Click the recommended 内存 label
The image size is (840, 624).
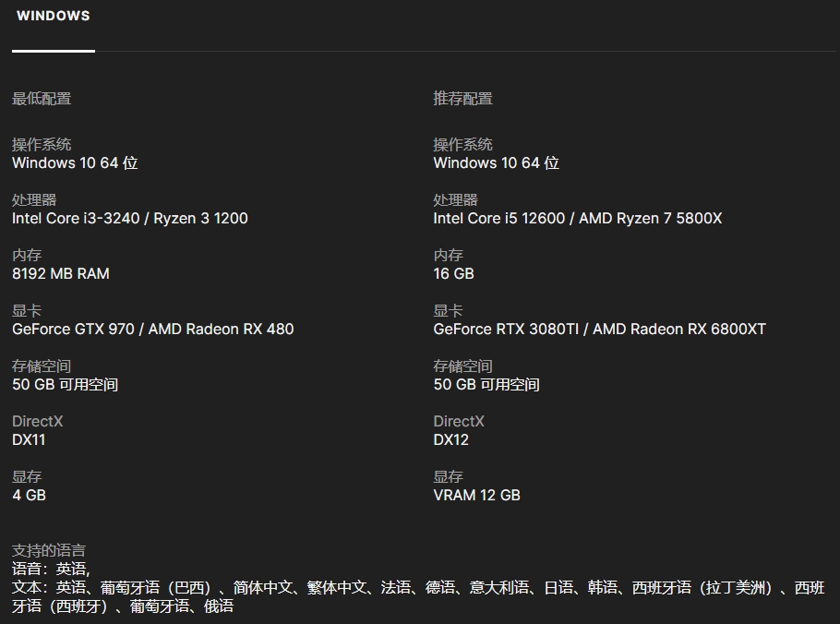[x=448, y=255]
